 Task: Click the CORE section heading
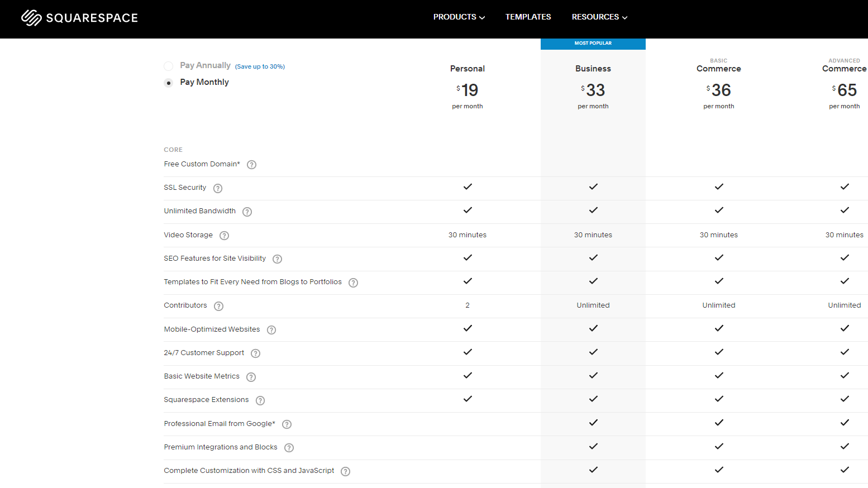pos(173,150)
